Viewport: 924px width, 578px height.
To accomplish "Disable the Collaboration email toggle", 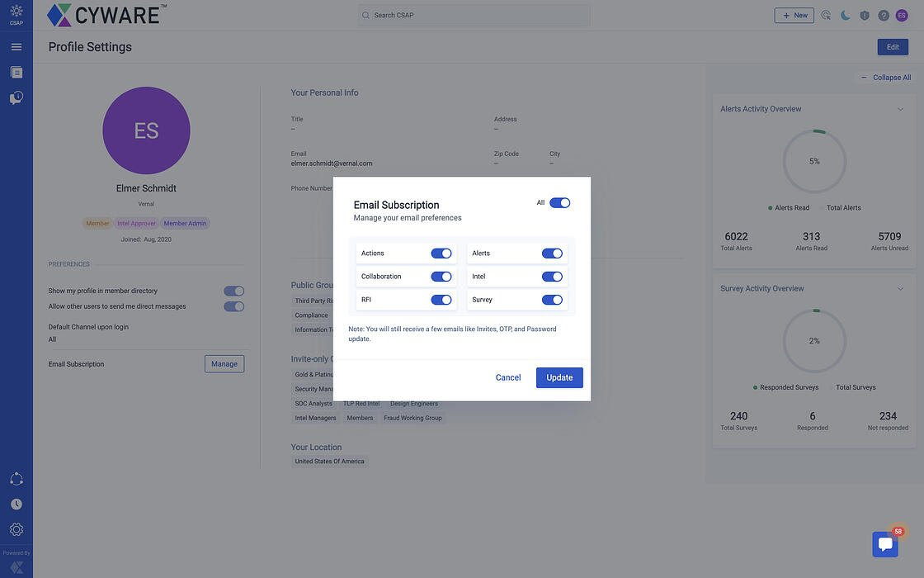I will (441, 277).
